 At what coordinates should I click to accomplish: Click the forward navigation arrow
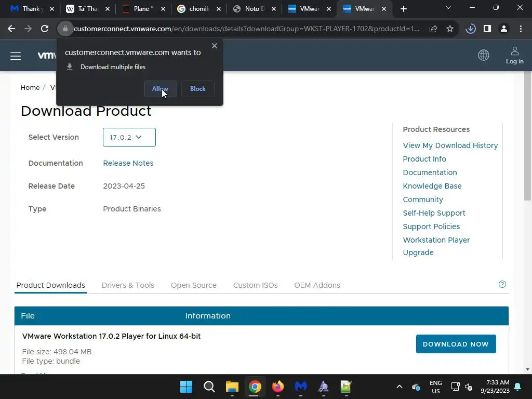click(28, 29)
